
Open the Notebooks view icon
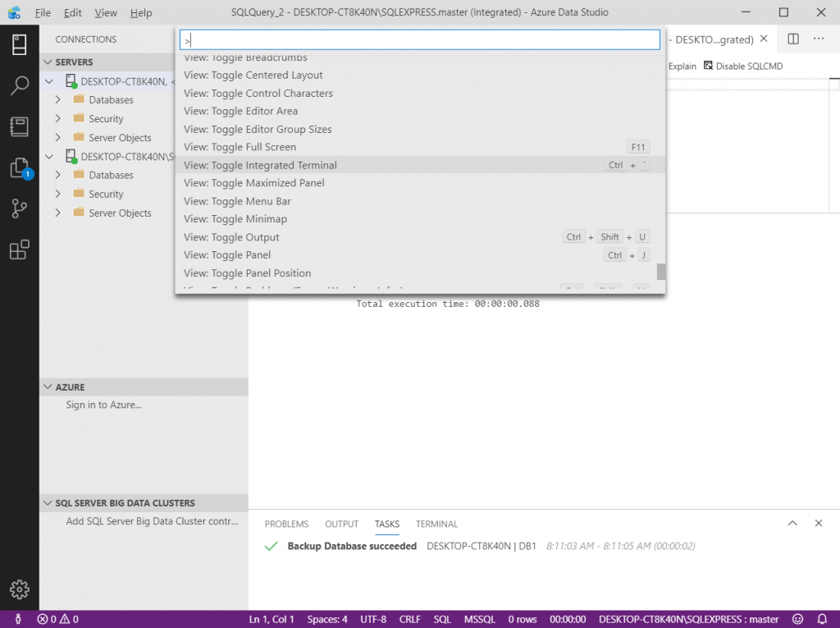[x=20, y=126]
